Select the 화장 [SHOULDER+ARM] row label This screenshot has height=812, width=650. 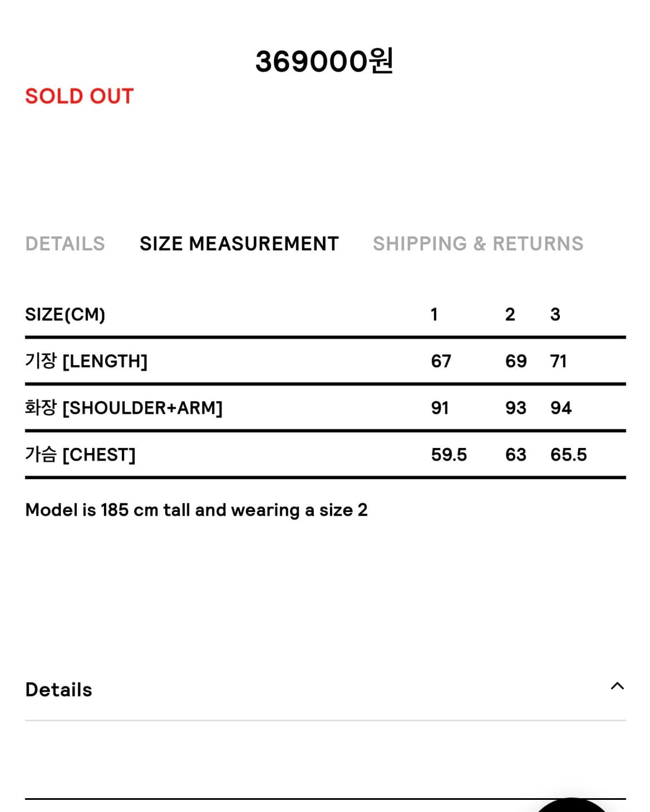(x=124, y=408)
